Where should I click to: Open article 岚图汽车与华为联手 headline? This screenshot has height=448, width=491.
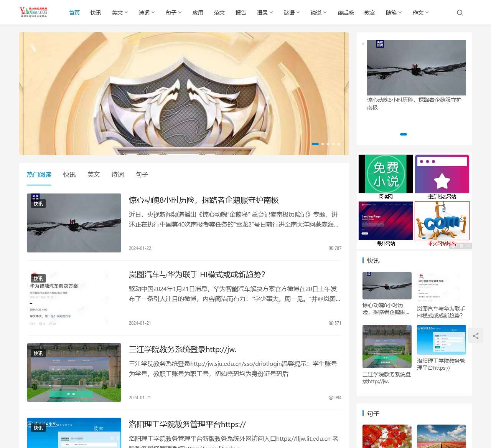(197, 274)
